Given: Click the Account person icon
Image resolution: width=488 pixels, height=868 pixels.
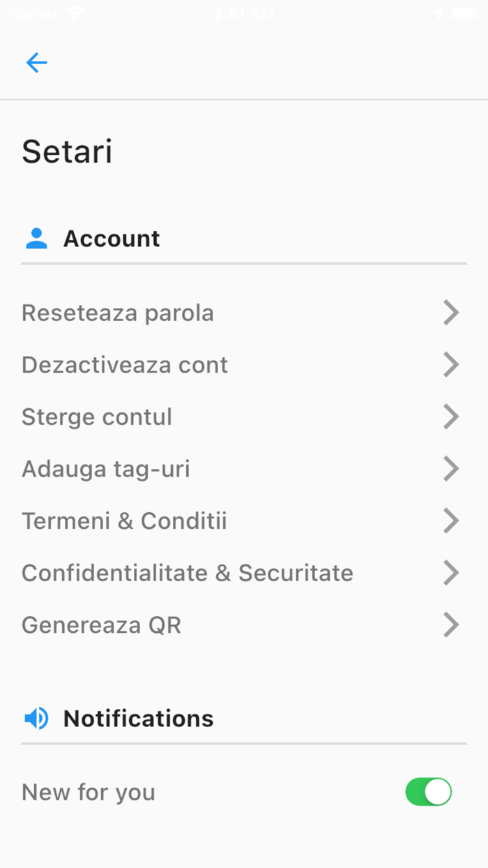Looking at the screenshot, I should click(x=36, y=239).
